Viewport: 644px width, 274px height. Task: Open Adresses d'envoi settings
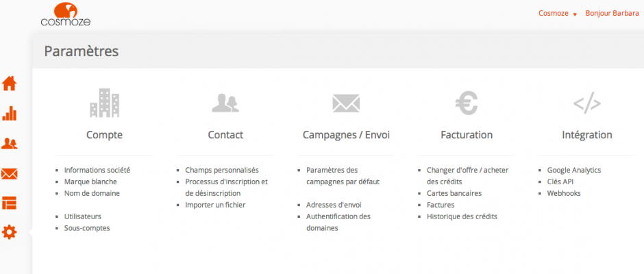click(334, 205)
